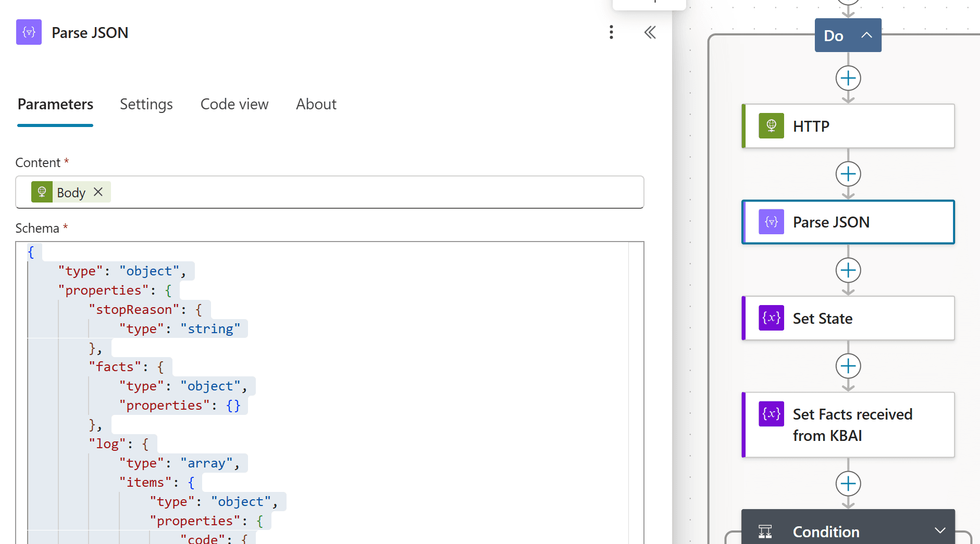Click the Body dynamic content token
980x544 pixels.
click(x=71, y=192)
